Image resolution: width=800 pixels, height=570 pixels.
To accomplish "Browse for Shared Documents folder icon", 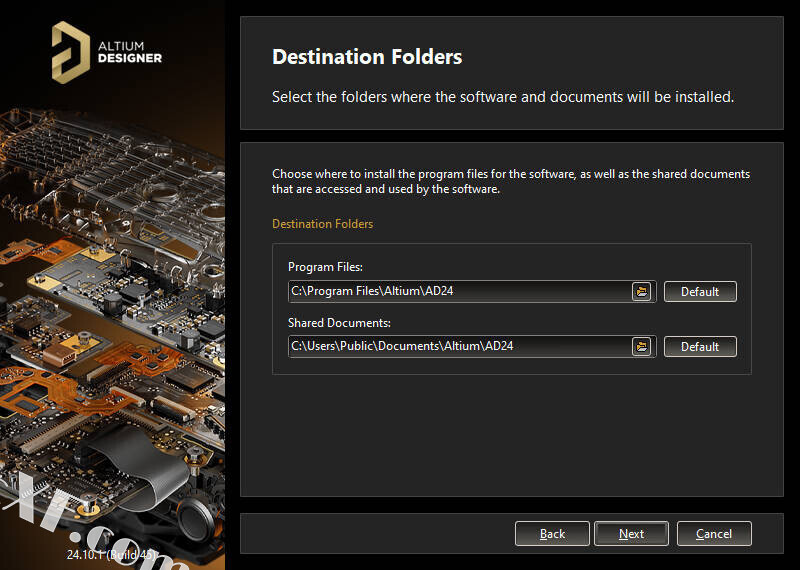I will click(x=642, y=346).
